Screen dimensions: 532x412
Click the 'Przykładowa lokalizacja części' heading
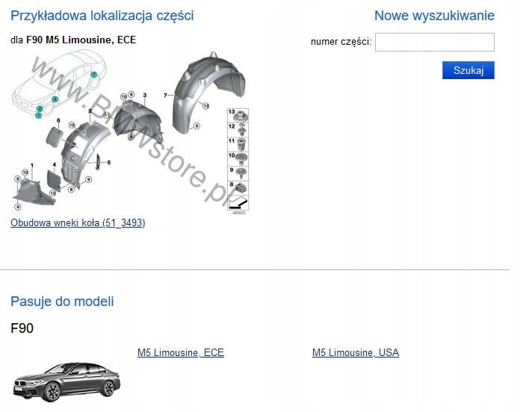coord(102,16)
